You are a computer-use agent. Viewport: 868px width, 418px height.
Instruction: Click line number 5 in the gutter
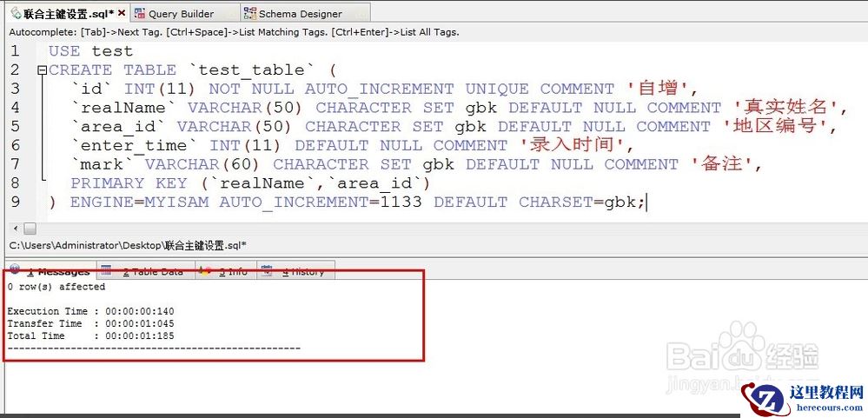pyautogui.click(x=15, y=126)
